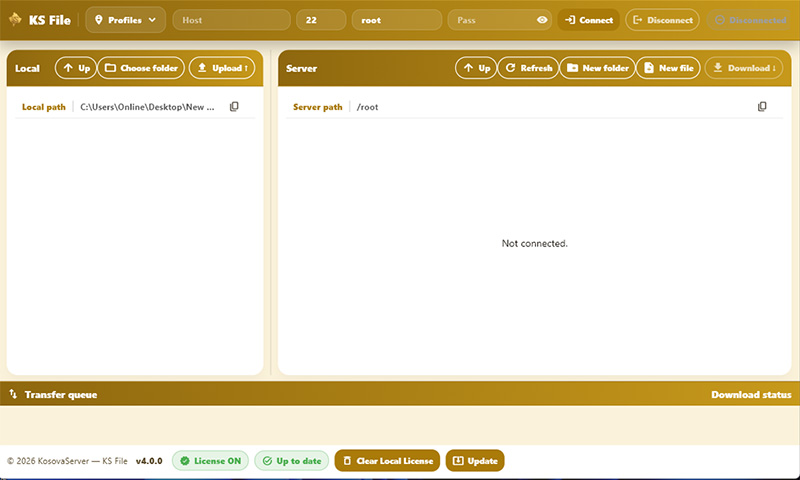Click the Pass password field
Viewport: 800px width, 480px height.
coord(492,20)
